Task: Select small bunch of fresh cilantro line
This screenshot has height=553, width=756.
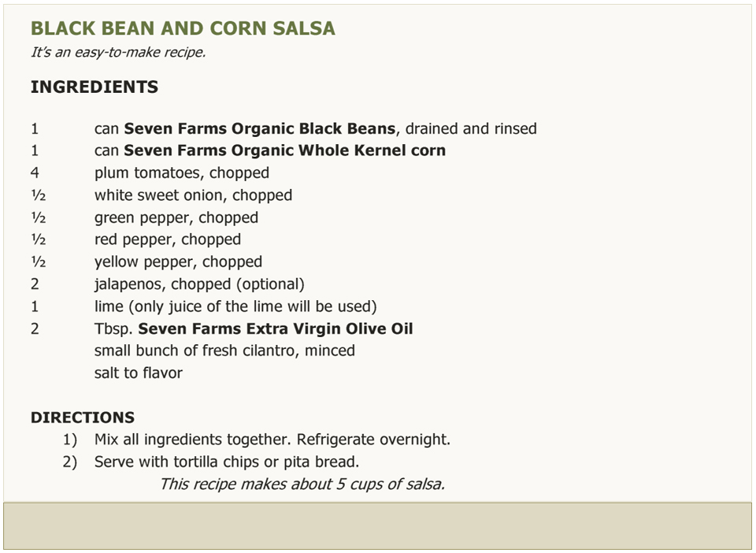Action: [224, 351]
